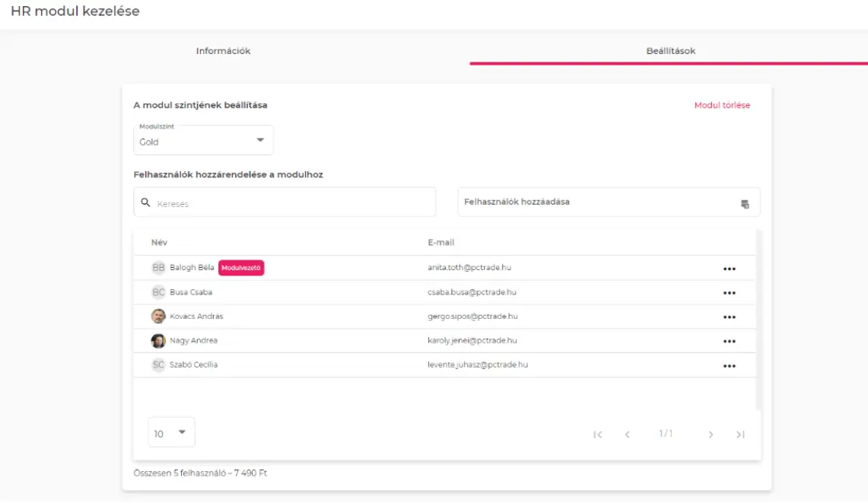Click the search magnifier icon in Keresés field
The image size is (868, 503).
click(x=145, y=202)
